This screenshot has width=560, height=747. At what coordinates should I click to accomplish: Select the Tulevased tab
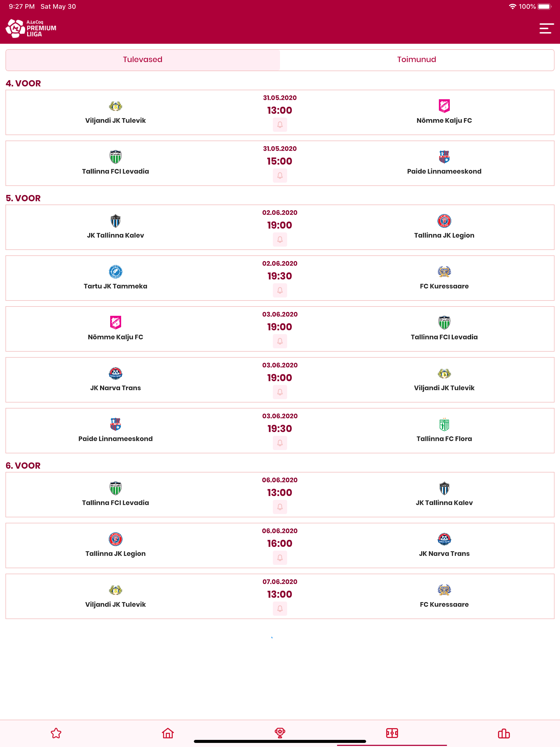click(142, 60)
